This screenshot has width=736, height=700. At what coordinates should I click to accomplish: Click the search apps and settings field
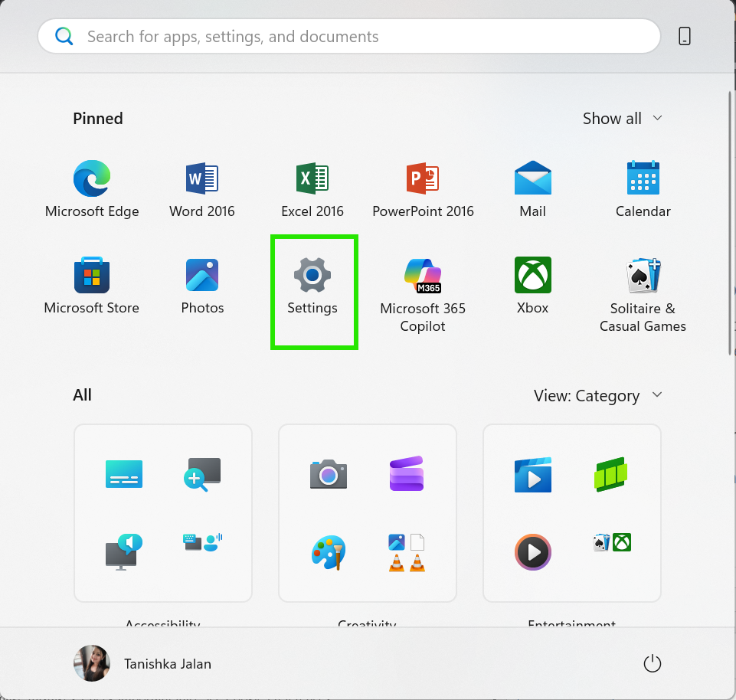pos(348,36)
